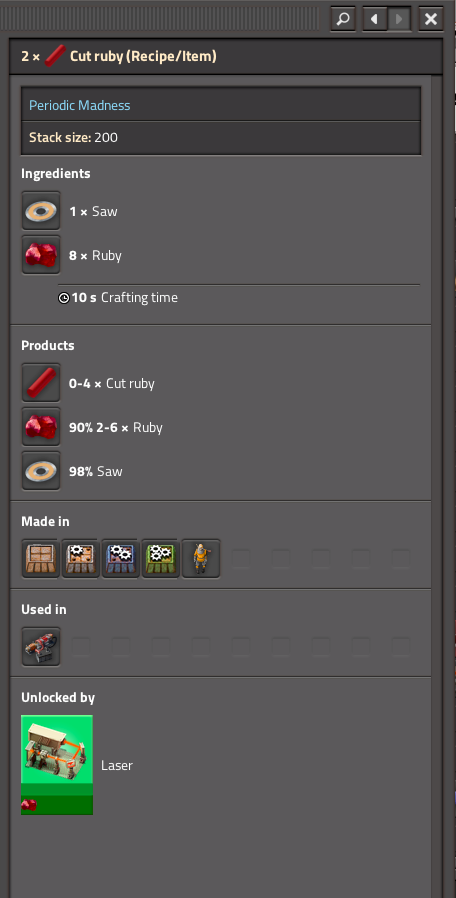The height and width of the screenshot is (898, 456).
Task: Open the Laser technology thumbnail
Action: [x=57, y=765]
